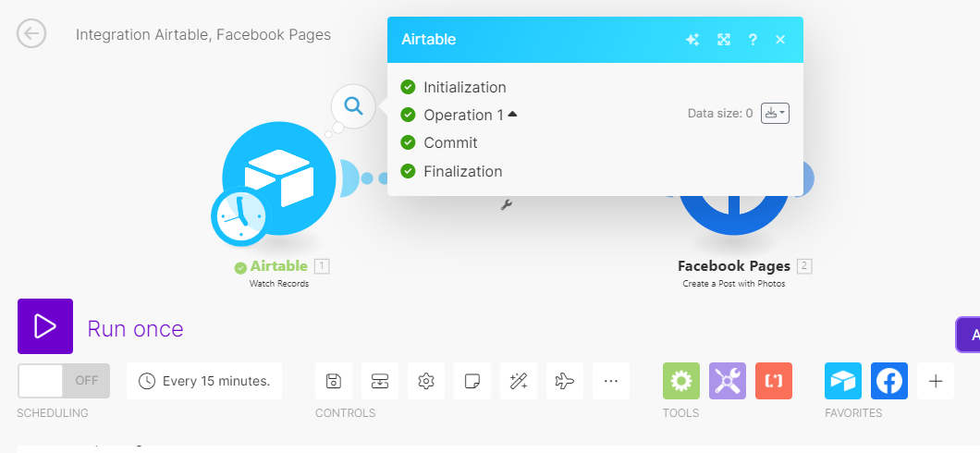Viewport: 980px width, 453px height.
Task: Click the Run once play button
Action: coord(45,326)
